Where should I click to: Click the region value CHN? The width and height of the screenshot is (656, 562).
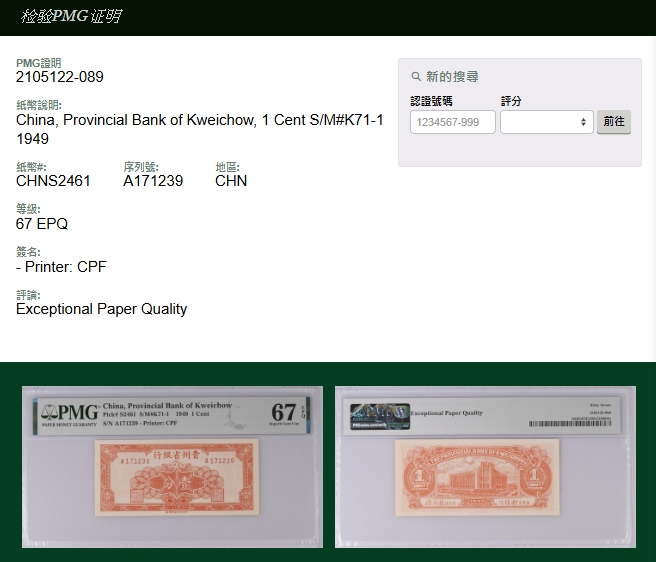point(231,181)
